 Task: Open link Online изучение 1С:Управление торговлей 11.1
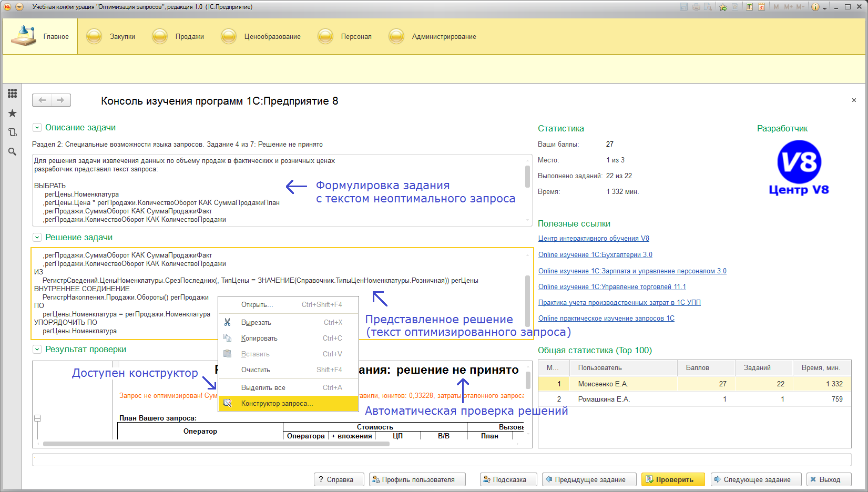pos(612,286)
